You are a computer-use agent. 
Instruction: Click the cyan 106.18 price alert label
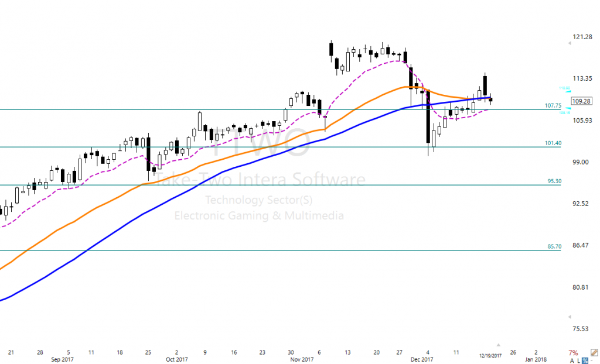pyautogui.click(x=564, y=112)
